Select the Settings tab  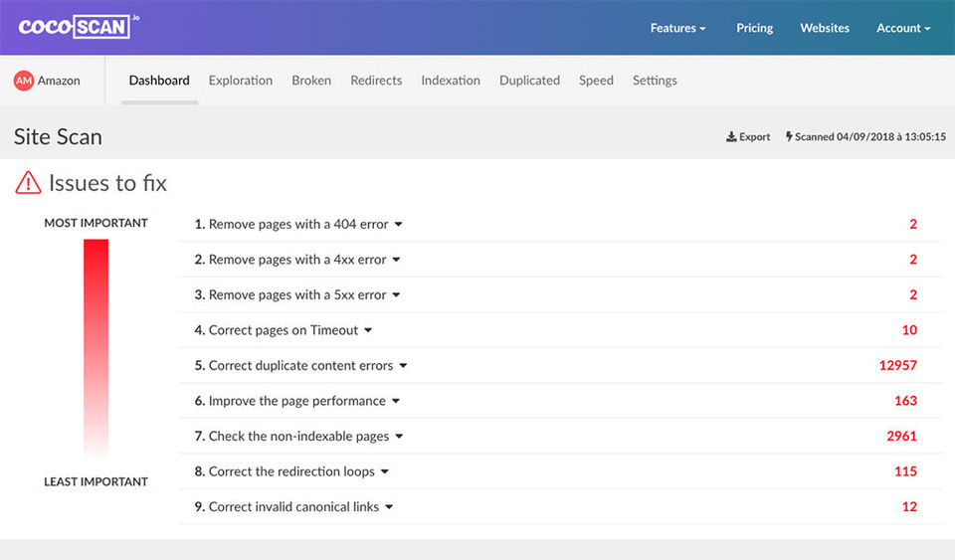point(655,81)
